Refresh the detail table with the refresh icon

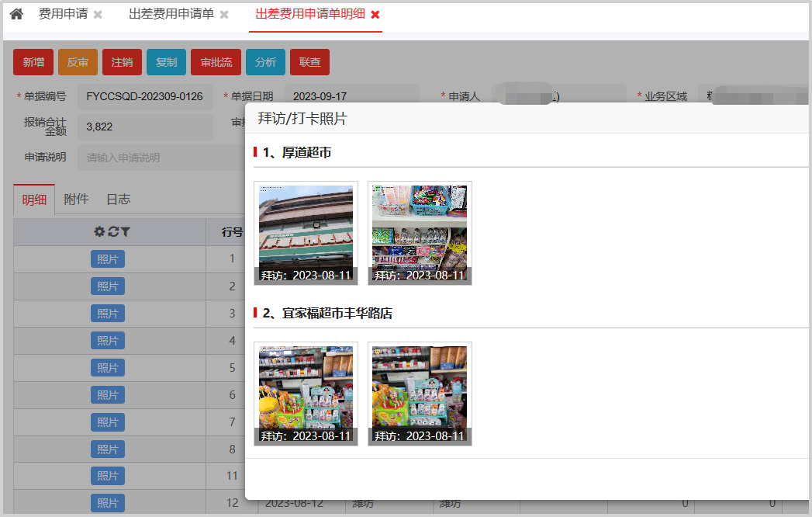coord(112,231)
